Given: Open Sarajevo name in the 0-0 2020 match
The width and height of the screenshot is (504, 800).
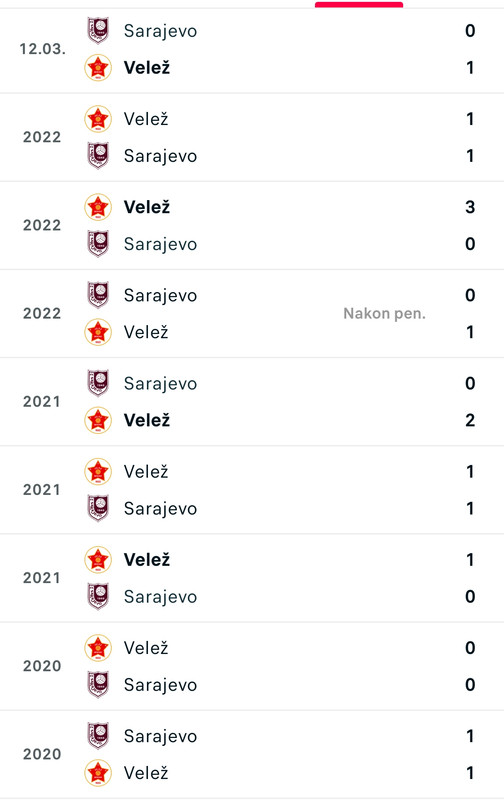Looking at the screenshot, I should (160, 685).
